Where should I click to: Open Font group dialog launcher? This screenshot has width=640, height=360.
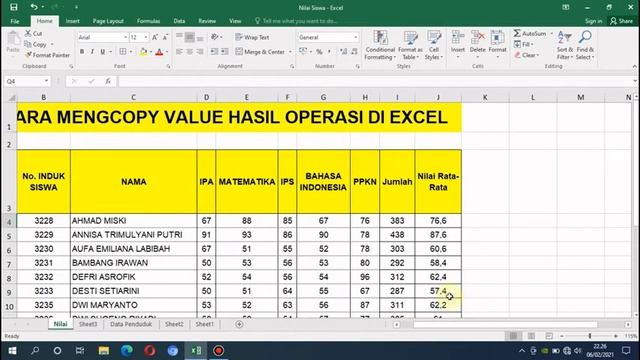pos(168,66)
